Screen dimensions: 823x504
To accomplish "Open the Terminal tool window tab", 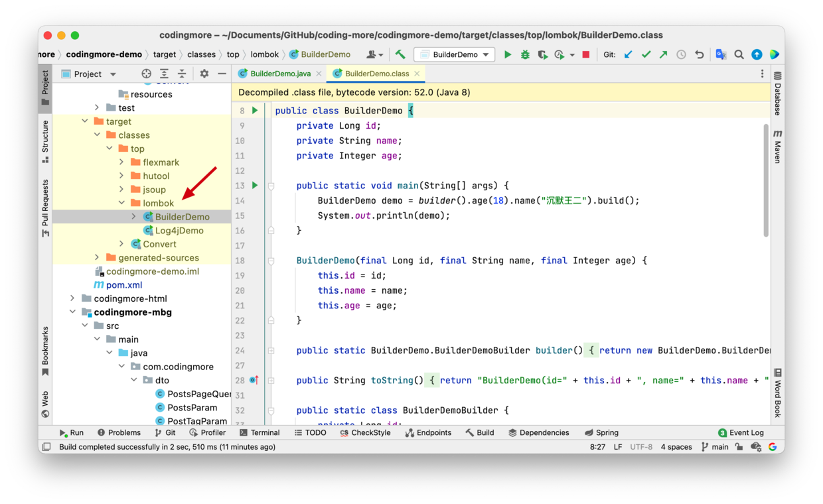I will coord(260,432).
